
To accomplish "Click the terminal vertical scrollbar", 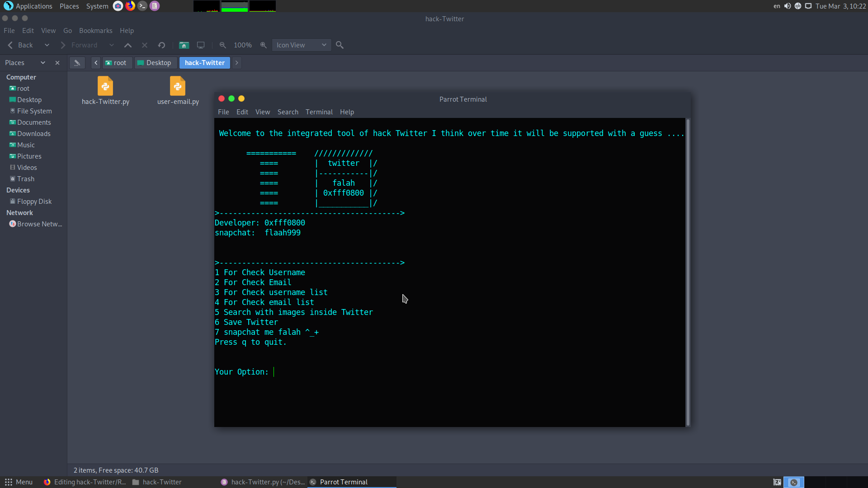I will [688, 271].
